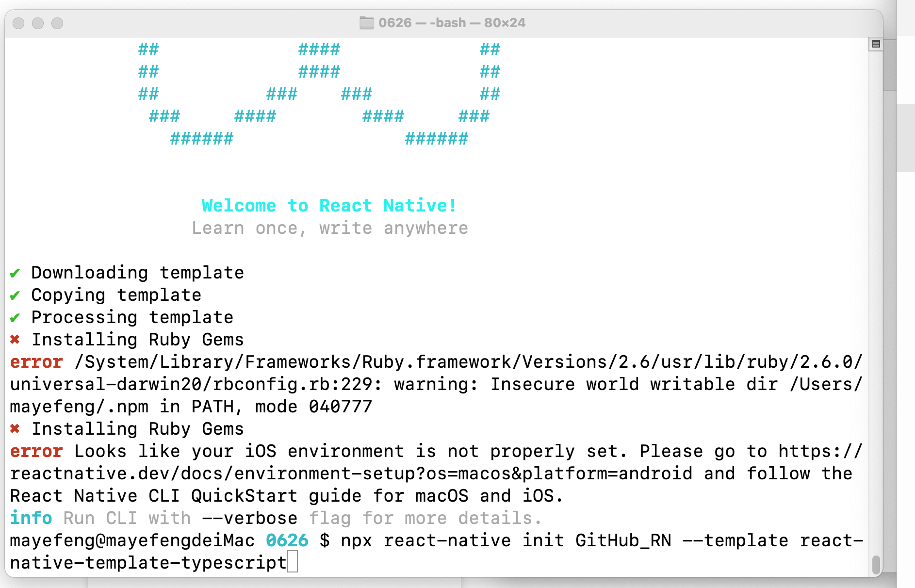Click the green checkmark beside Downloading template

coord(15,273)
